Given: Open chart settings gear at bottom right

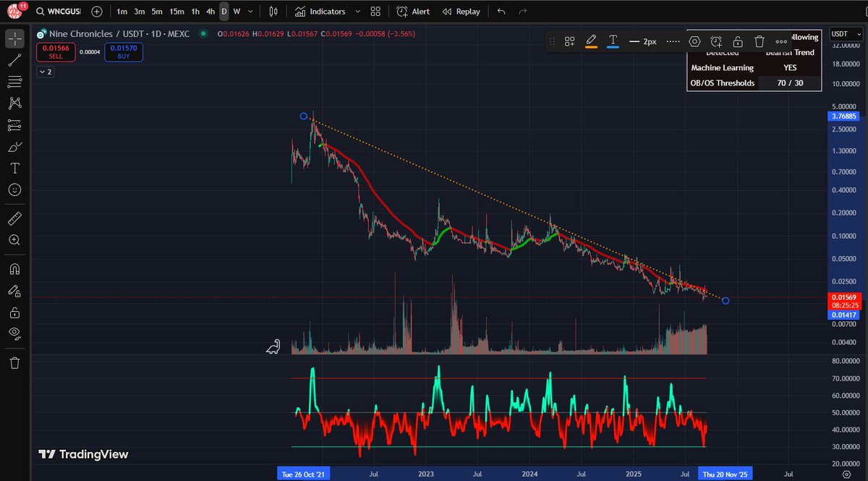Looking at the screenshot, I should coord(847,473).
